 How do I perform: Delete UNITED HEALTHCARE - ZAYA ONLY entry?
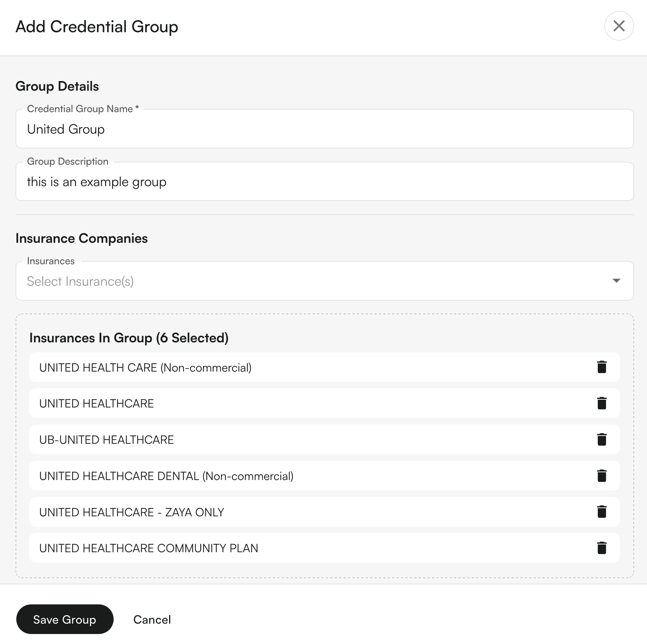[602, 512]
